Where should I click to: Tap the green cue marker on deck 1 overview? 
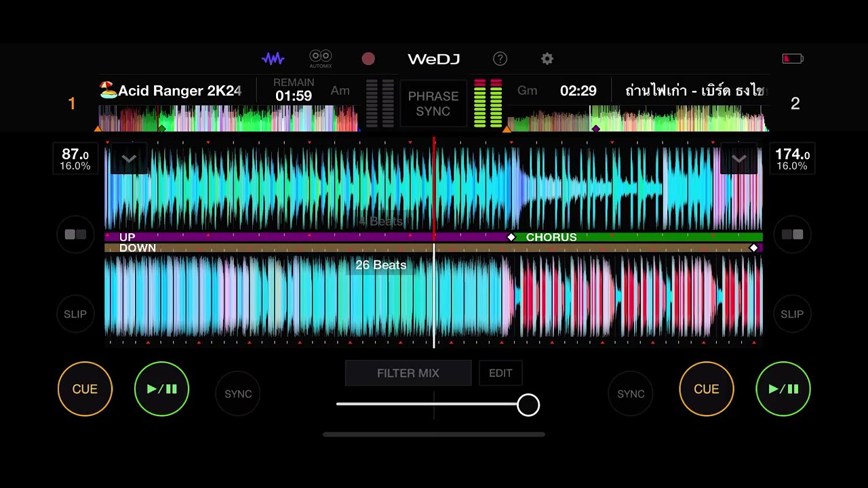(x=162, y=128)
